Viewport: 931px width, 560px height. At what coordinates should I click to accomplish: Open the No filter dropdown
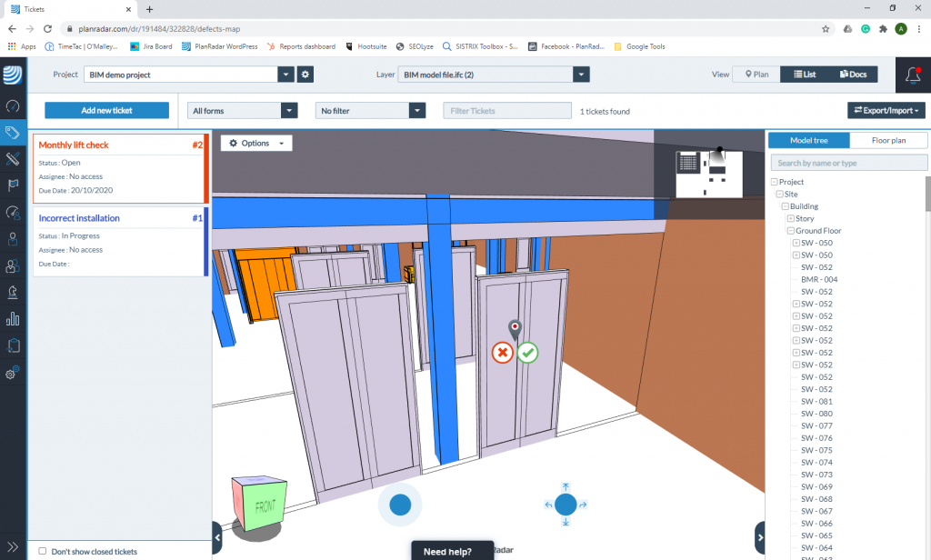(x=371, y=111)
